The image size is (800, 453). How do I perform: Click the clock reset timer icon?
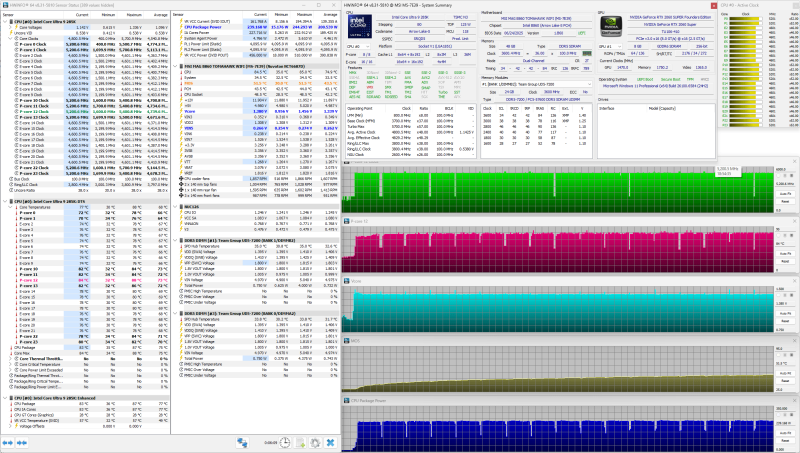[x=285, y=443]
